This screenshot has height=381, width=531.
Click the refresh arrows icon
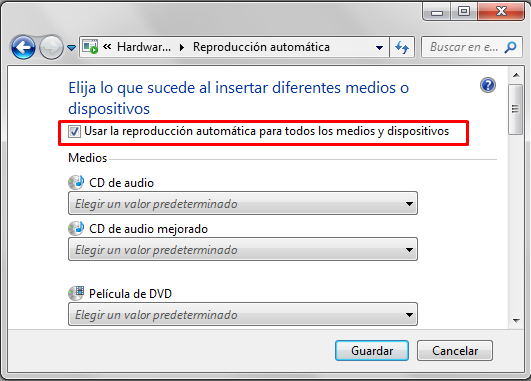(x=402, y=47)
